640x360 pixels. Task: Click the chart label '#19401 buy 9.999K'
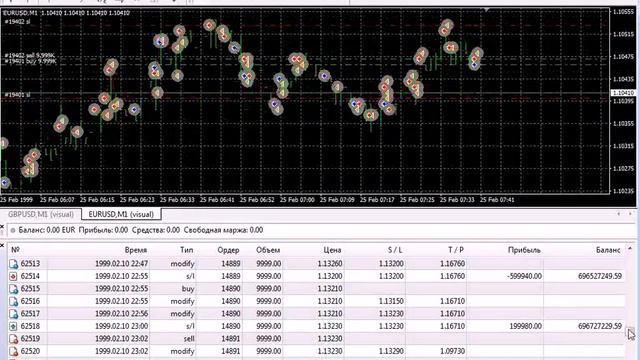point(30,61)
